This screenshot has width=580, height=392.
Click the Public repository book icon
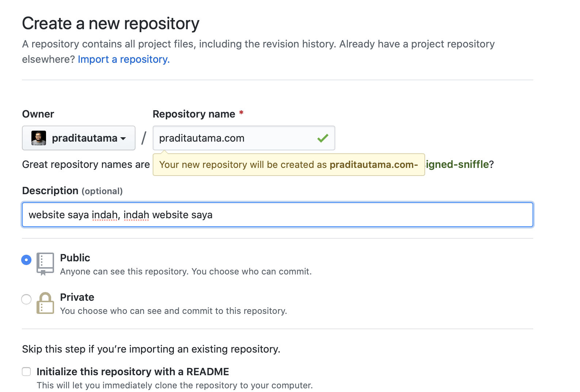pos(45,264)
